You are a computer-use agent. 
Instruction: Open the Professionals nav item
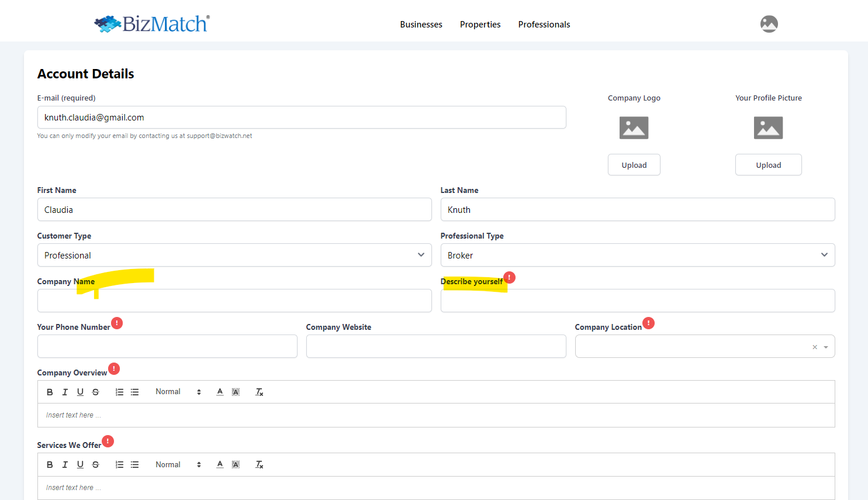(544, 25)
